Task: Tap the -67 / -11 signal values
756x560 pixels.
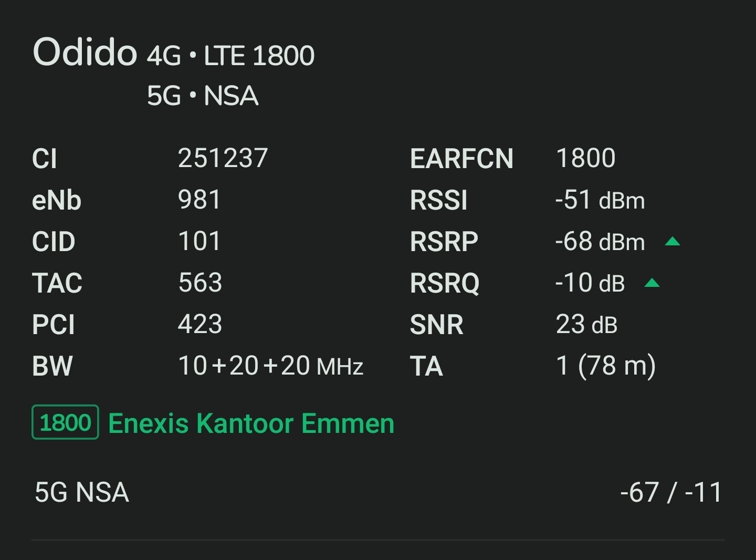Action: click(670, 493)
